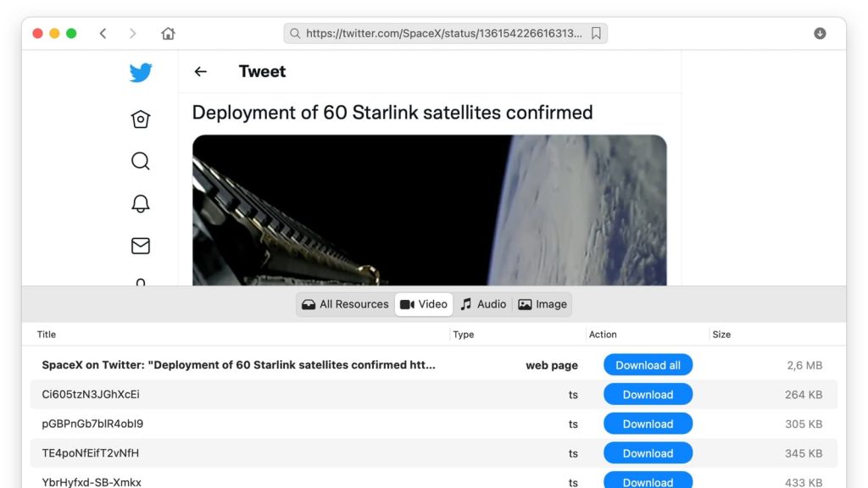Go back using the Tweet back arrow
868x488 pixels.
tap(200, 71)
